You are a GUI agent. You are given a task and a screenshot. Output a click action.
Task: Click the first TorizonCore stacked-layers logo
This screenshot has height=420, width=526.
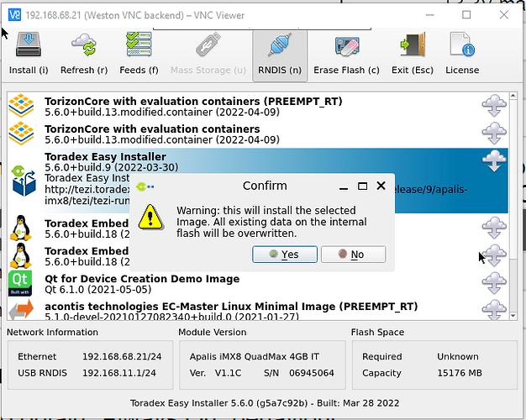pyautogui.click(x=21, y=106)
